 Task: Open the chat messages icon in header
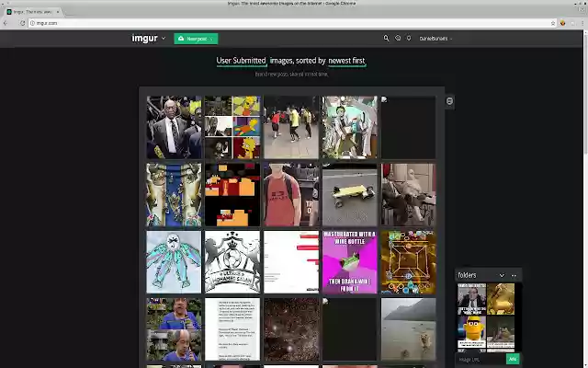coord(398,38)
